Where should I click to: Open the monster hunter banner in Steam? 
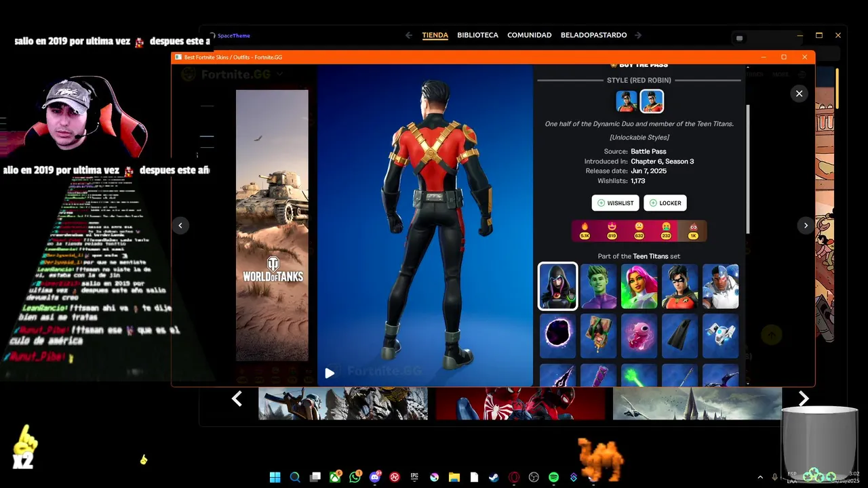343,404
